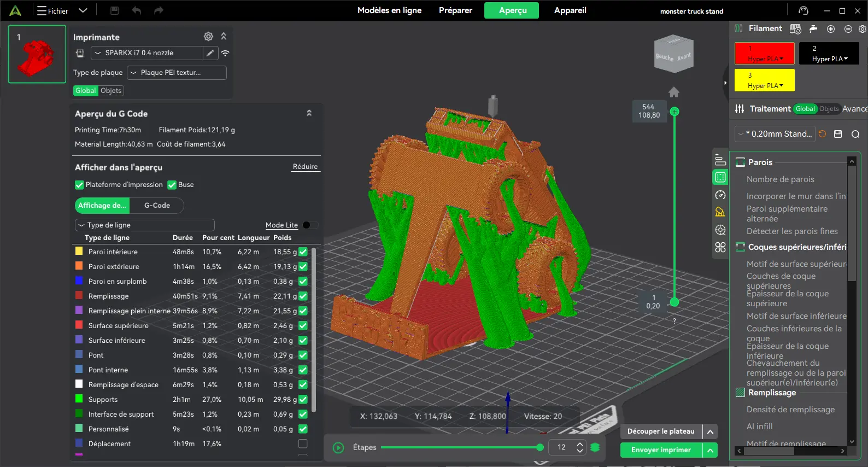
Task: Open the Fichier menu dropdown arrow
Action: click(x=83, y=10)
